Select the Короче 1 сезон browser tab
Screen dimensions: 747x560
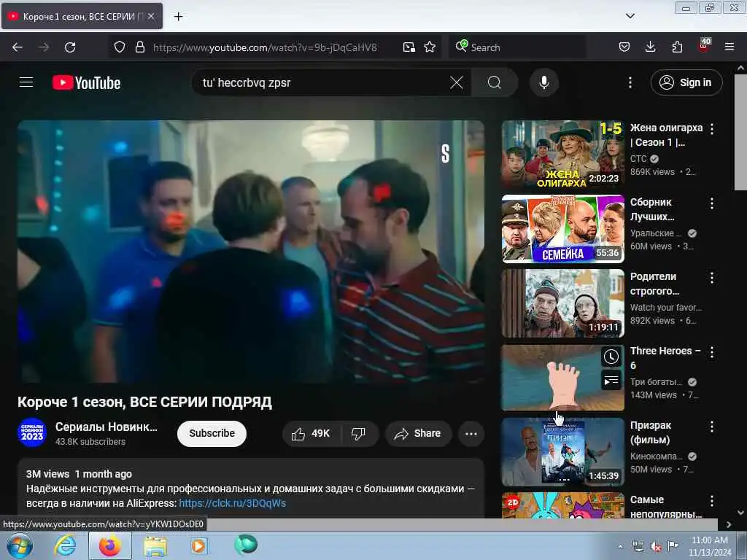tap(82, 16)
